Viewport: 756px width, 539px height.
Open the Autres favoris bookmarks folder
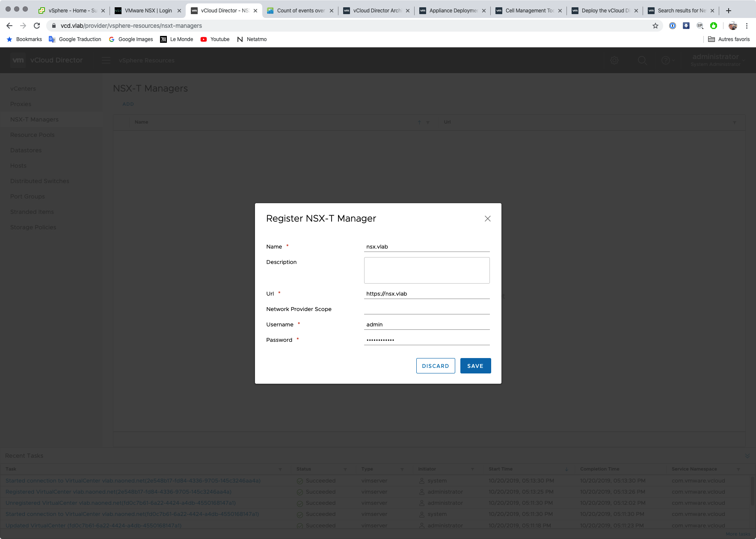pyautogui.click(x=729, y=39)
